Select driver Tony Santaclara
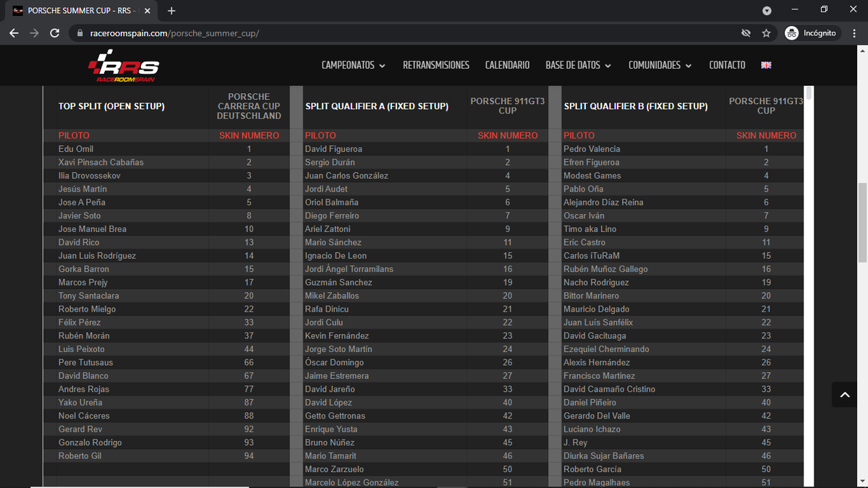The image size is (868, 488). (89, 296)
